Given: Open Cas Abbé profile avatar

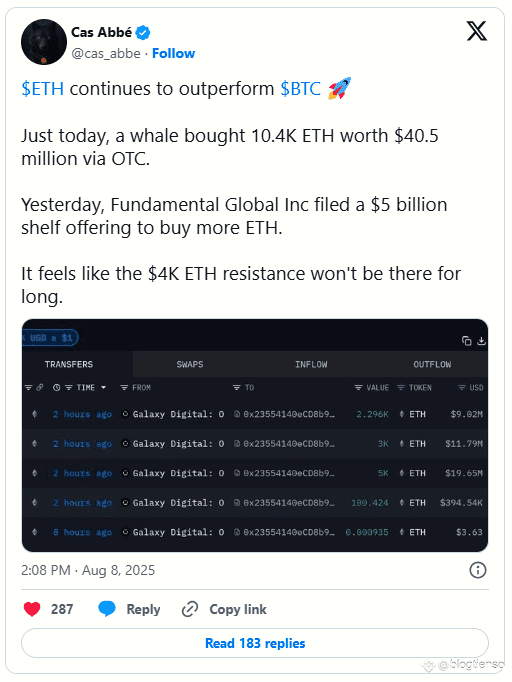Looking at the screenshot, I should pos(44,42).
